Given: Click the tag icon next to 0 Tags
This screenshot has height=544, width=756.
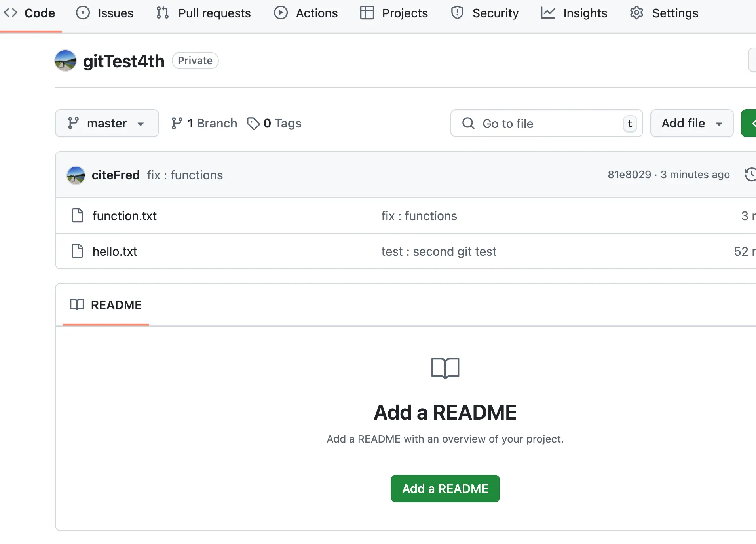Looking at the screenshot, I should [253, 124].
